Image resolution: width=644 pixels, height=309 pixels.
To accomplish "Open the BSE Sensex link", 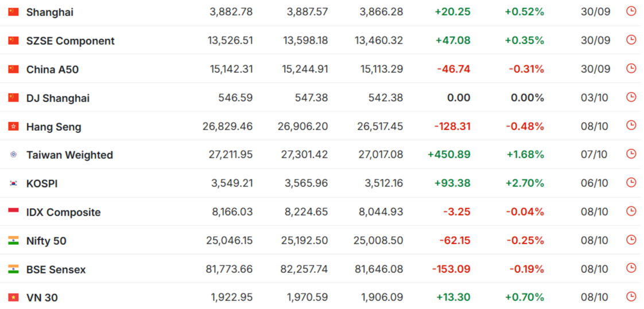I will 56,269.
